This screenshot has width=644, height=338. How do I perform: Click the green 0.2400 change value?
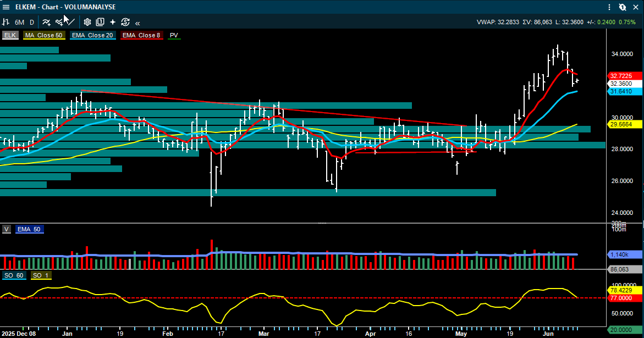pos(606,22)
